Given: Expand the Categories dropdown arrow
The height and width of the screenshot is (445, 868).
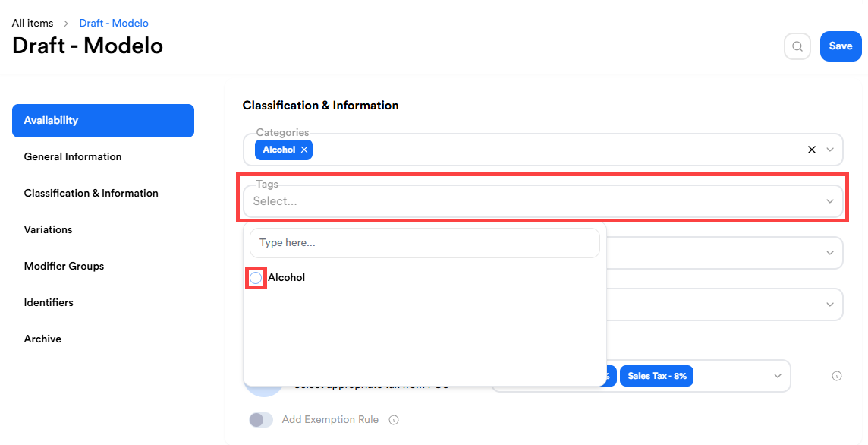Looking at the screenshot, I should coord(830,150).
